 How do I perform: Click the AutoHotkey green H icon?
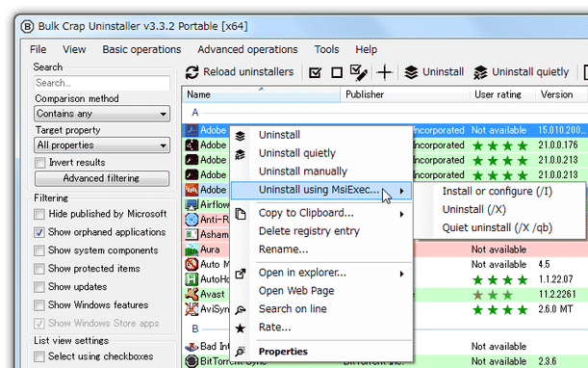pyautogui.click(x=192, y=279)
